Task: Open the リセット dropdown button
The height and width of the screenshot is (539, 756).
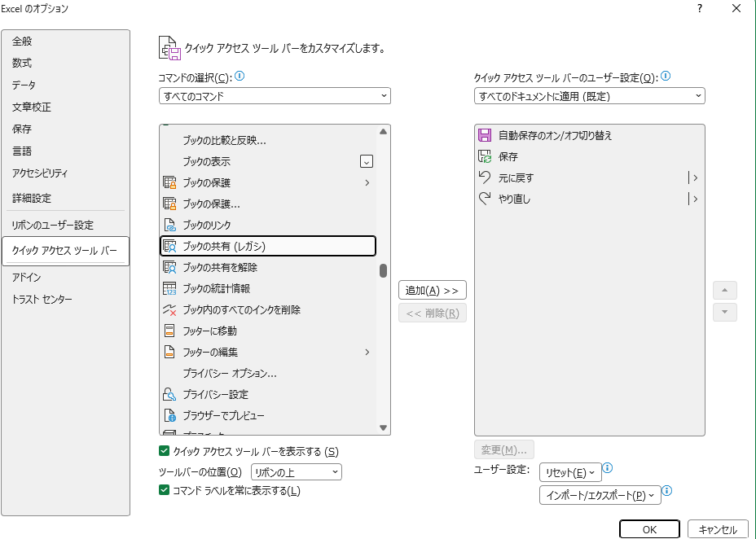Action: pyautogui.click(x=570, y=472)
